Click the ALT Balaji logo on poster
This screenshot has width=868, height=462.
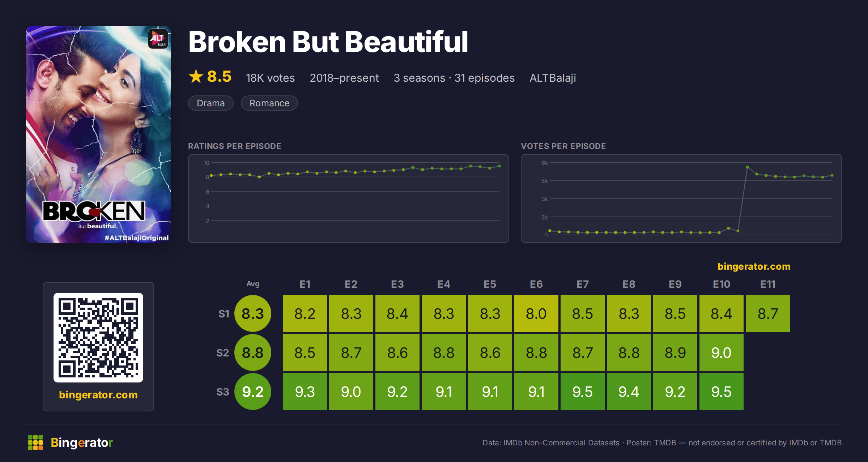click(x=158, y=39)
